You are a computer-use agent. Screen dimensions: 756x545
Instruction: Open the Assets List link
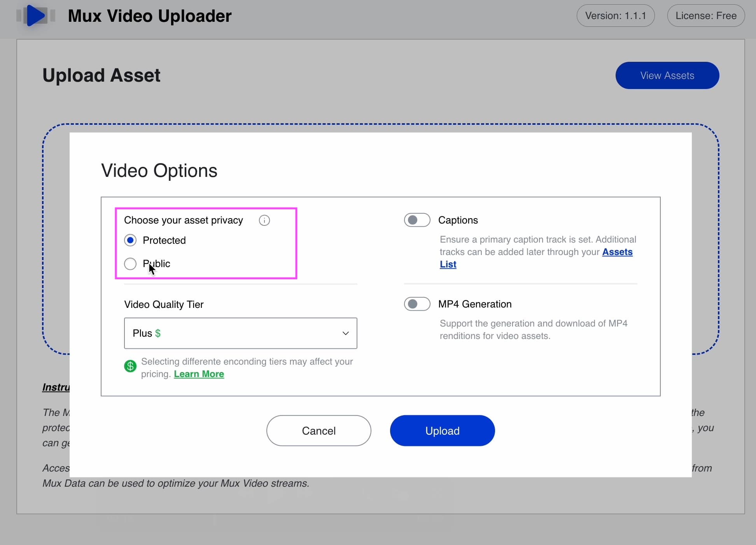tap(617, 252)
